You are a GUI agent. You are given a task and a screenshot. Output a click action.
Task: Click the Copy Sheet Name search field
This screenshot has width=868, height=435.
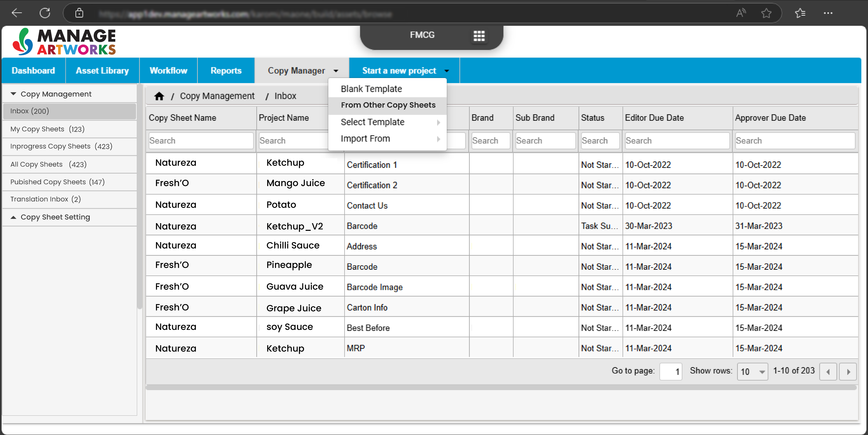point(201,140)
